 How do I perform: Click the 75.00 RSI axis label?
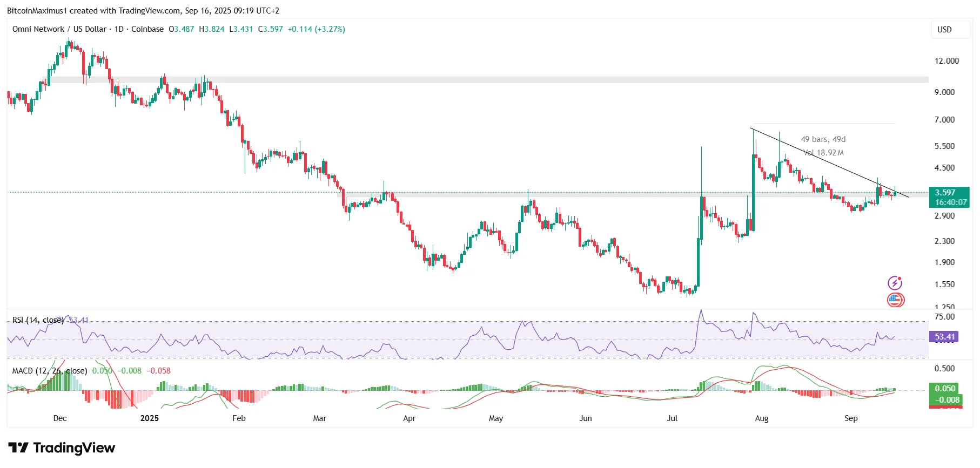point(945,317)
